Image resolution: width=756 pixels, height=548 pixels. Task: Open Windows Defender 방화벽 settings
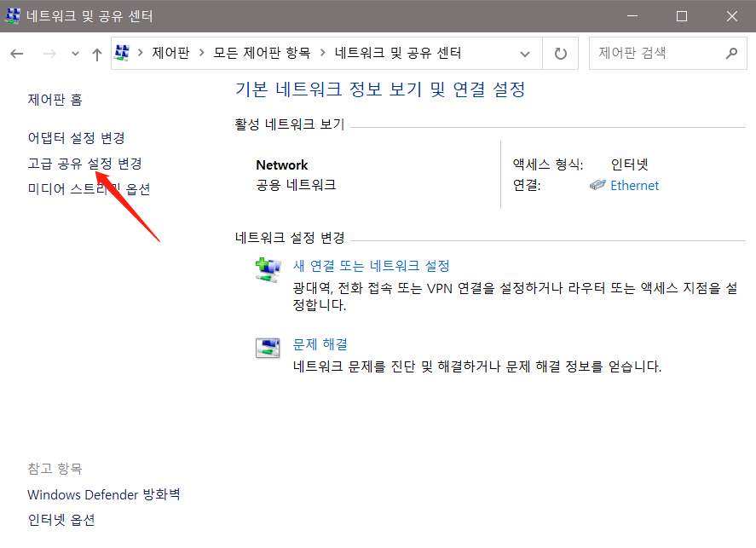tap(103, 494)
